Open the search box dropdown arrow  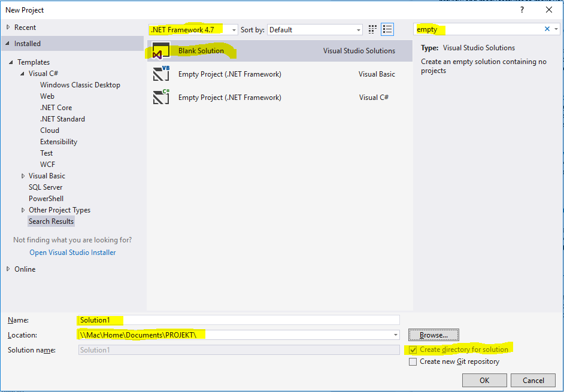coord(556,29)
